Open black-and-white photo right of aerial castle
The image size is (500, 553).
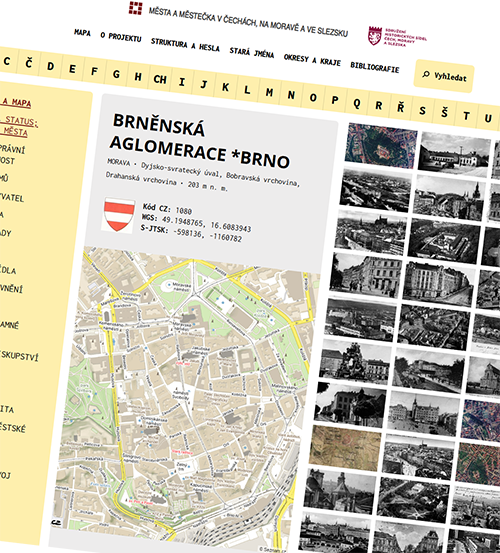pos(455,154)
